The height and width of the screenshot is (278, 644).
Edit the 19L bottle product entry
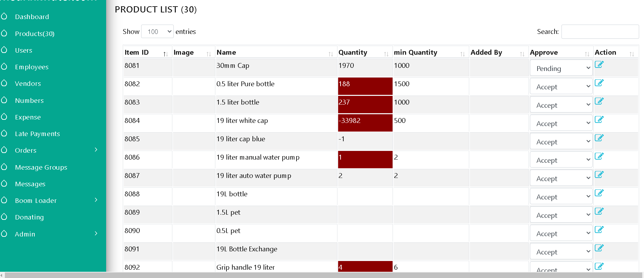[x=599, y=193]
